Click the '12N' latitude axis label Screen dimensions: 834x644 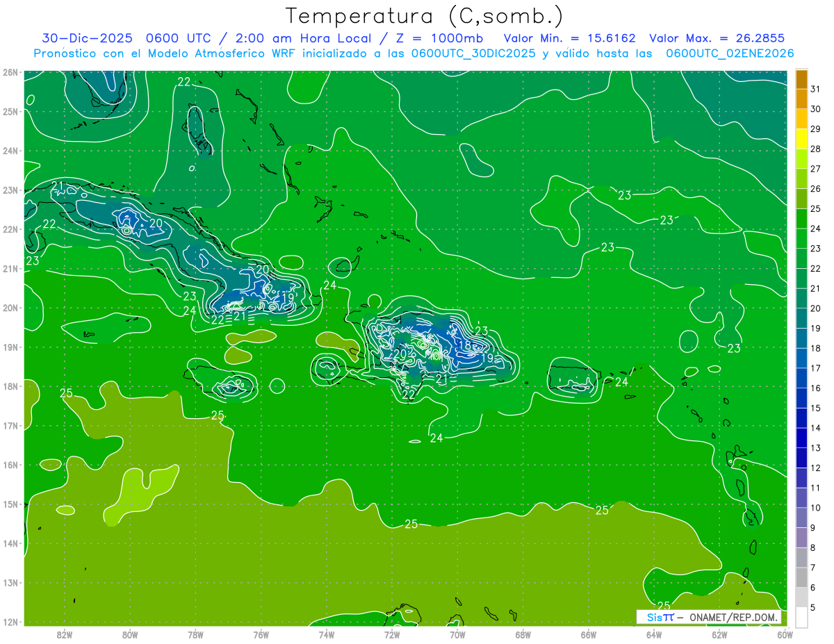click(x=10, y=622)
